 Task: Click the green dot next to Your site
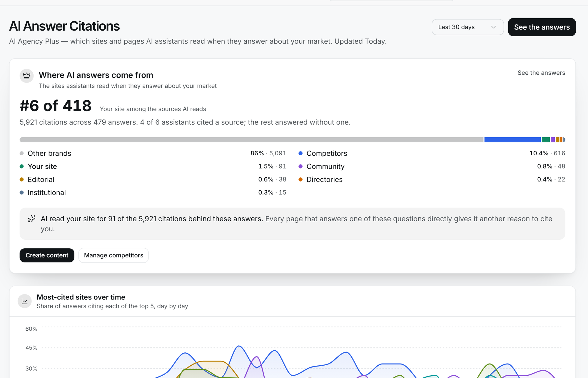tap(21, 166)
